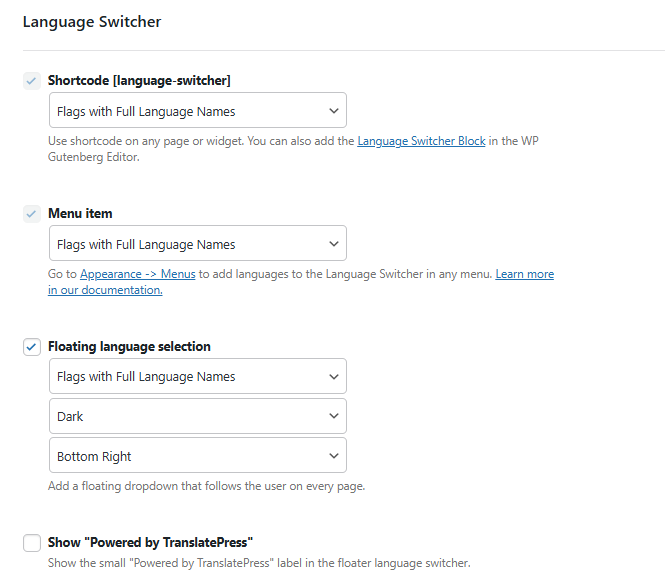Enable the Show "Powered by TranslatePress" checkbox
The image size is (665, 579).
(32, 543)
